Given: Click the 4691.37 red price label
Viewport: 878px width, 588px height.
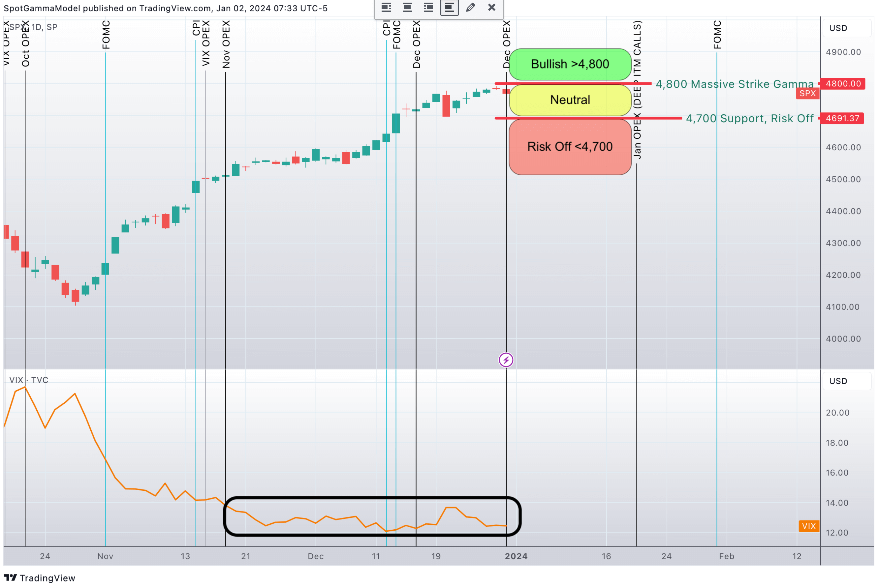Looking at the screenshot, I should point(842,119).
